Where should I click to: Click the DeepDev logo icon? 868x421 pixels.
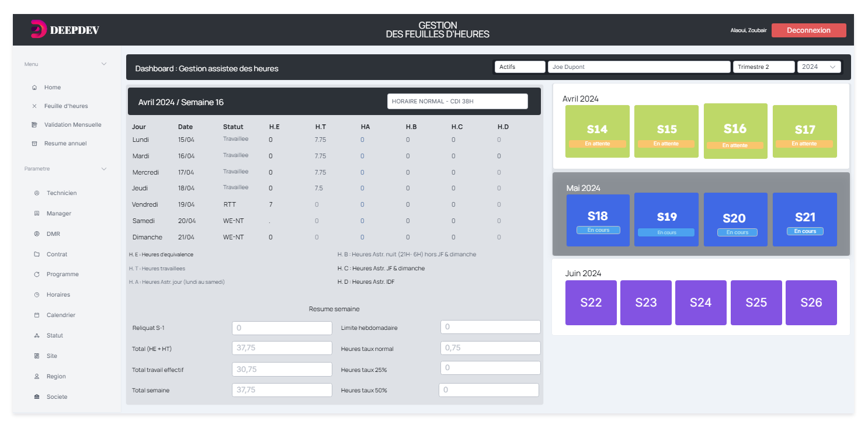38,29
